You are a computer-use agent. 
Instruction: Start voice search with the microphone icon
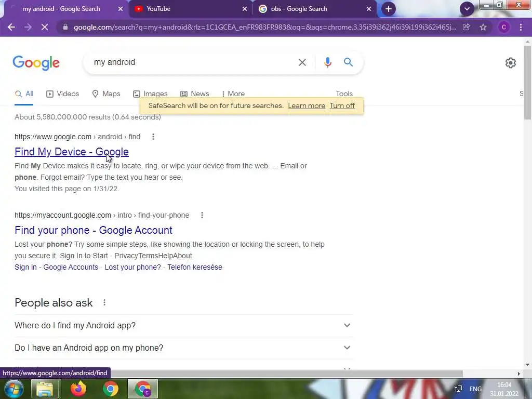pyautogui.click(x=327, y=62)
